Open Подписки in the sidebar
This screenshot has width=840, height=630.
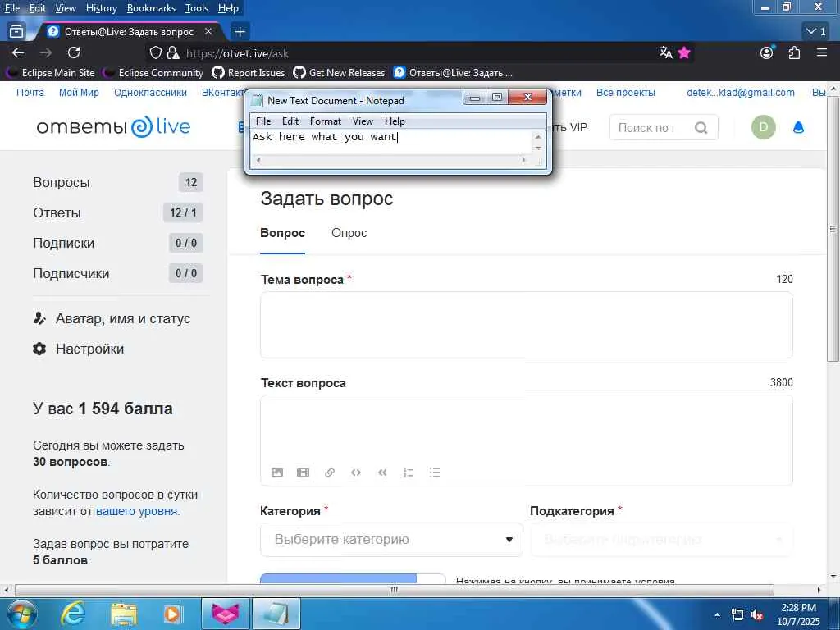[x=118, y=243]
